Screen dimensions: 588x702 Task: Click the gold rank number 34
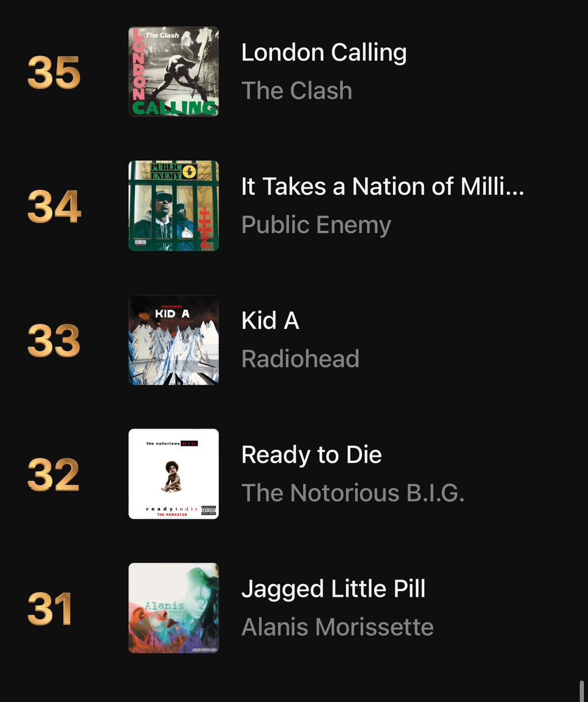[54, 207]
